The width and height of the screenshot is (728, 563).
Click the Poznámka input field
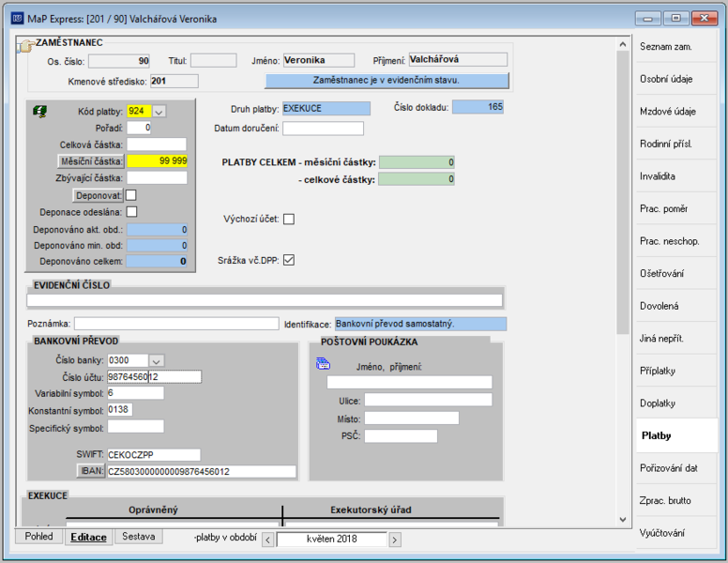(x=176, y=324)
